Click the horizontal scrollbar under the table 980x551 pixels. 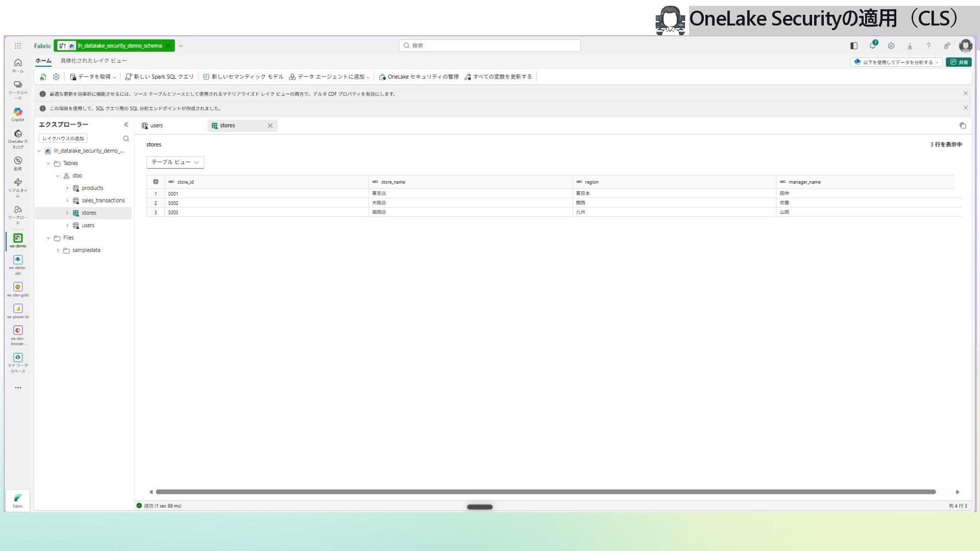click(x=546, y=492)
